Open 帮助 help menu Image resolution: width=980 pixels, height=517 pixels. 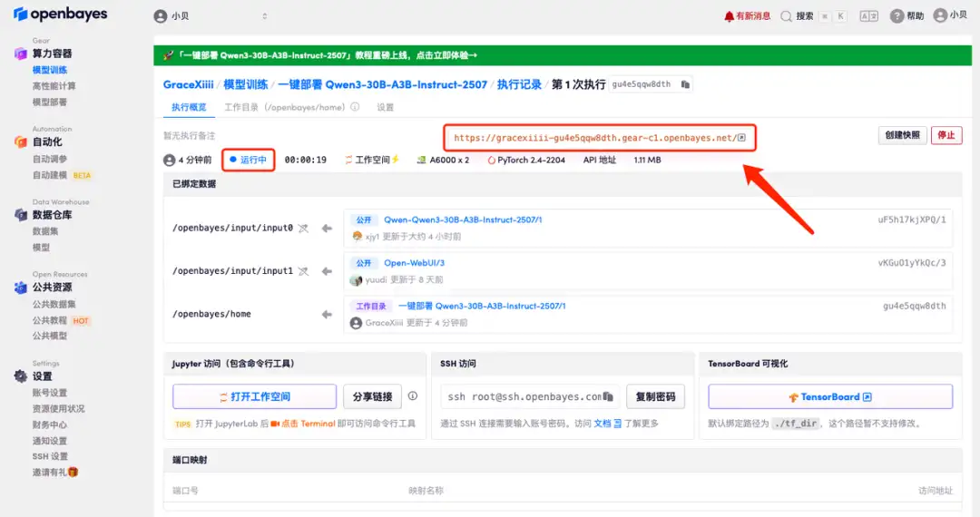tap(906, 16)
